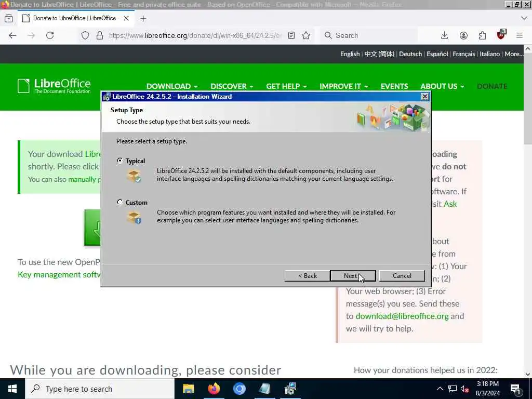Click the installer icon in wizard title bar

107,96
